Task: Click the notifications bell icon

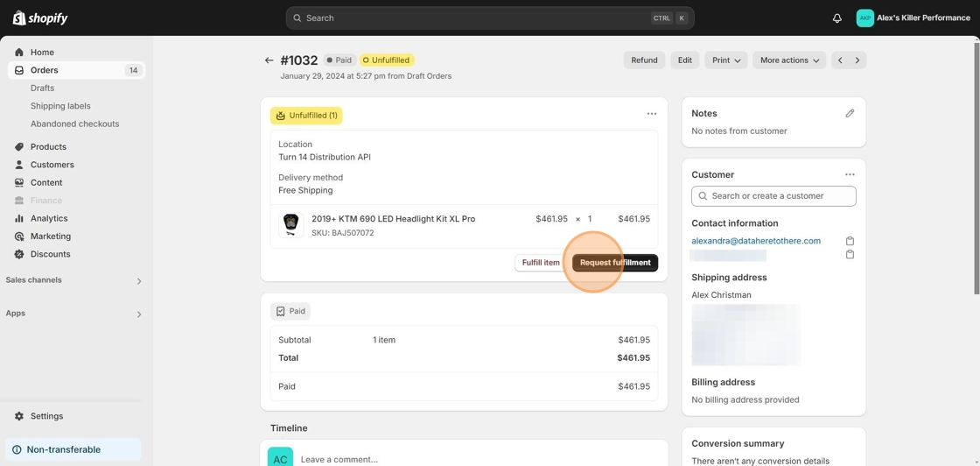Action: pyautogui.click(x=836, y=18)
